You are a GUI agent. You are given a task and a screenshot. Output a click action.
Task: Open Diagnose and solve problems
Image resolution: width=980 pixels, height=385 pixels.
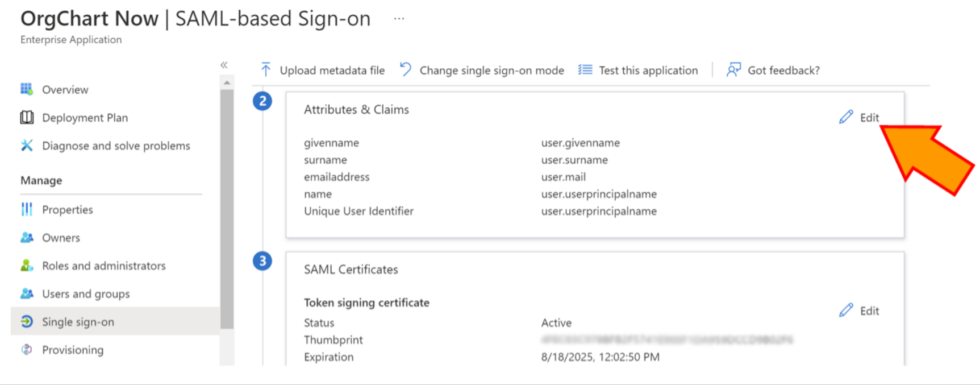116,146
